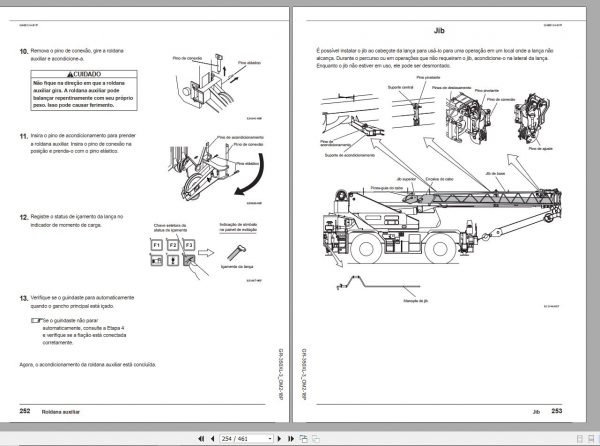Select two-page layout icon

tap(591, 439)
